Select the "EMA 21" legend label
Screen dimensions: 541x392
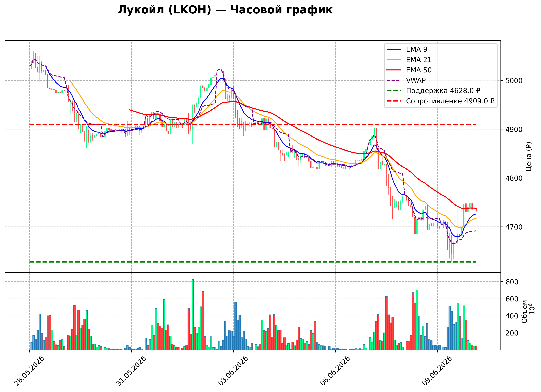click(419, 60)
